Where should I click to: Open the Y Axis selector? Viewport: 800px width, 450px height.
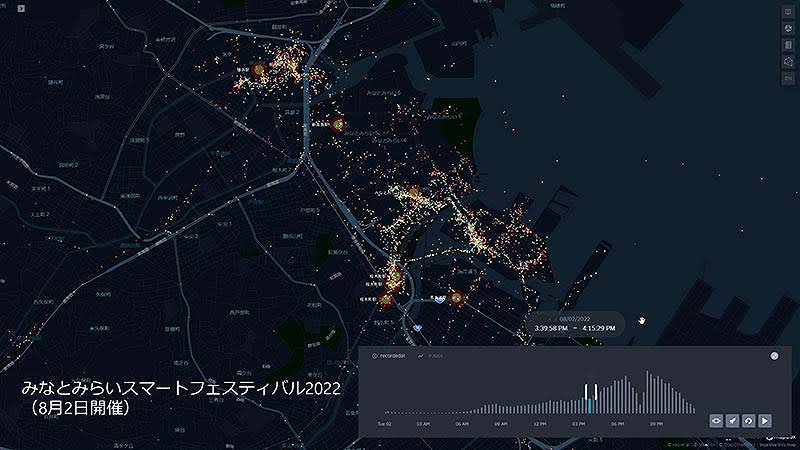(435, 356)
